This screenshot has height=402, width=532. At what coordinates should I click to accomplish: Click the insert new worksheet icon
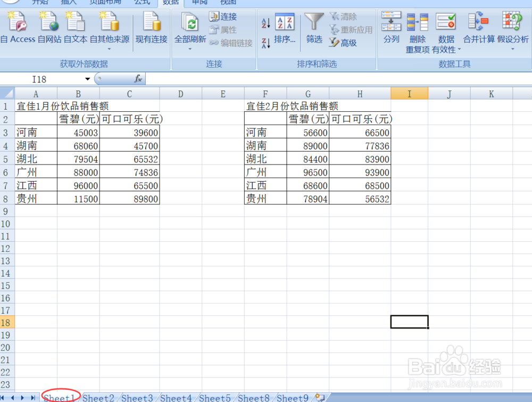pyautogui.click(x=320, y=397)
